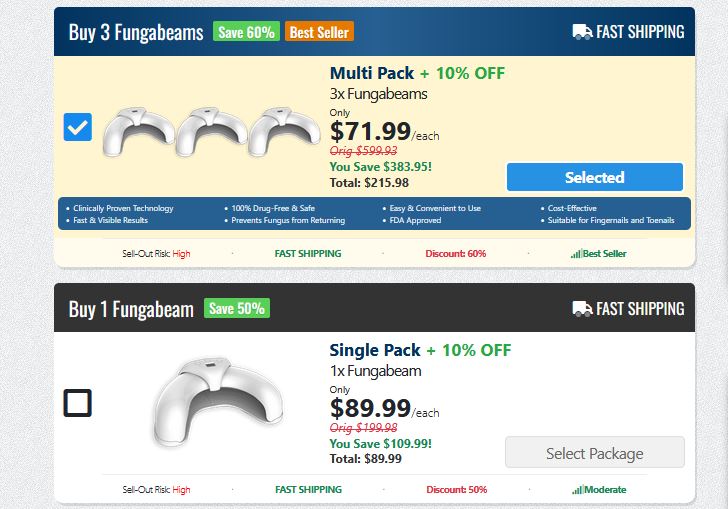The image size is (728, 509).
Task: Click the Buy 1 Fungabeam heading
Action: (x=131, y=309)
